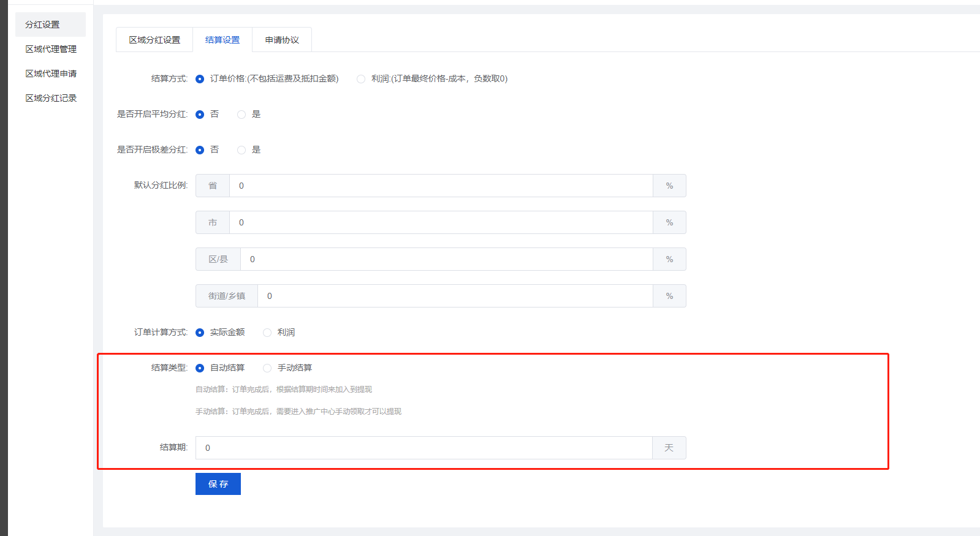Click the 街道/乡镇 ratio input field
Screen dimensions: 980x536
coord(455,296)
